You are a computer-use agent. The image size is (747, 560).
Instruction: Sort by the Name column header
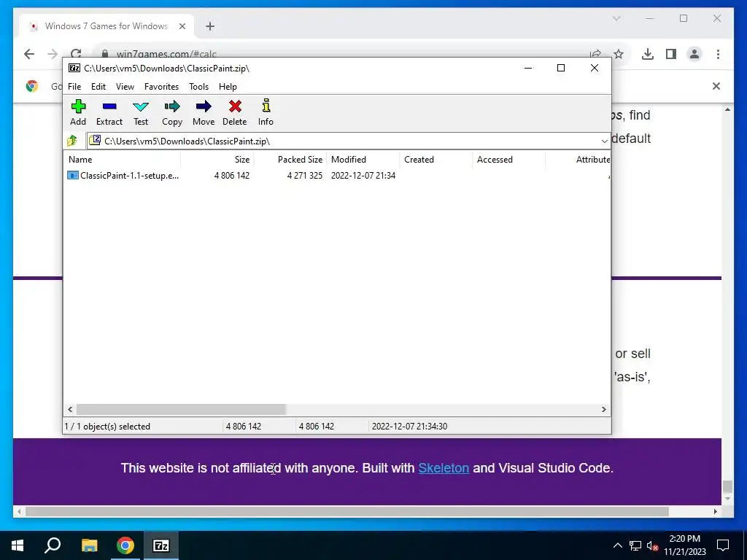pos(122,160)
